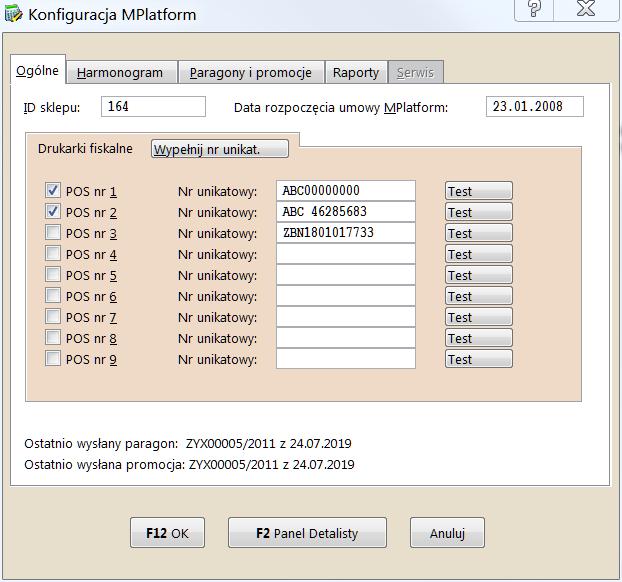Screen dimensions: 622x582
Task: Click the 'Drukarki fiskalne' group label
Action: pos(85,148)
